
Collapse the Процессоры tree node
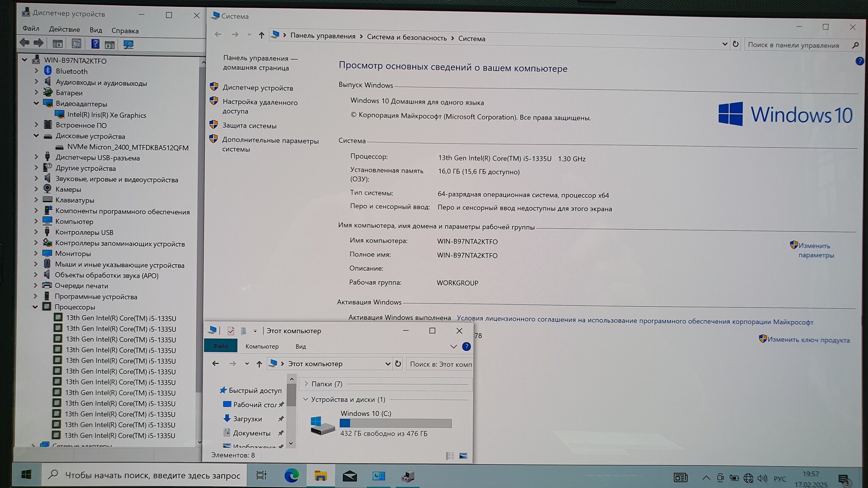point(35,307)
